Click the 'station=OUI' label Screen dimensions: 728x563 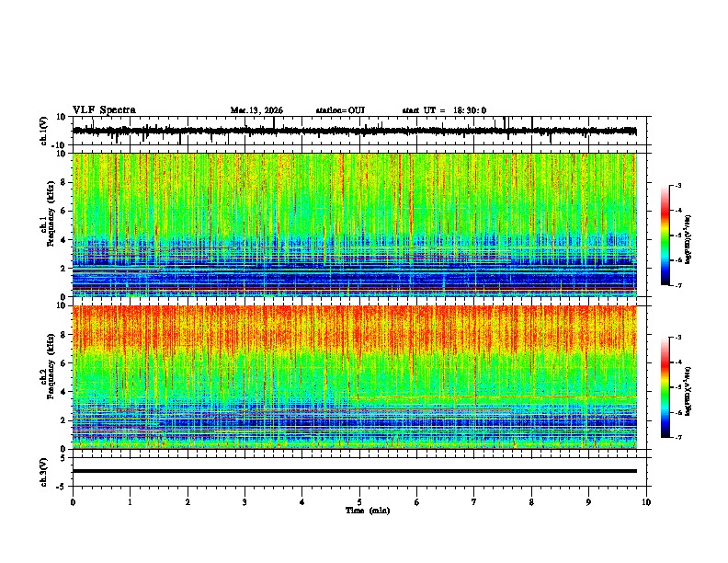point(340,110)
